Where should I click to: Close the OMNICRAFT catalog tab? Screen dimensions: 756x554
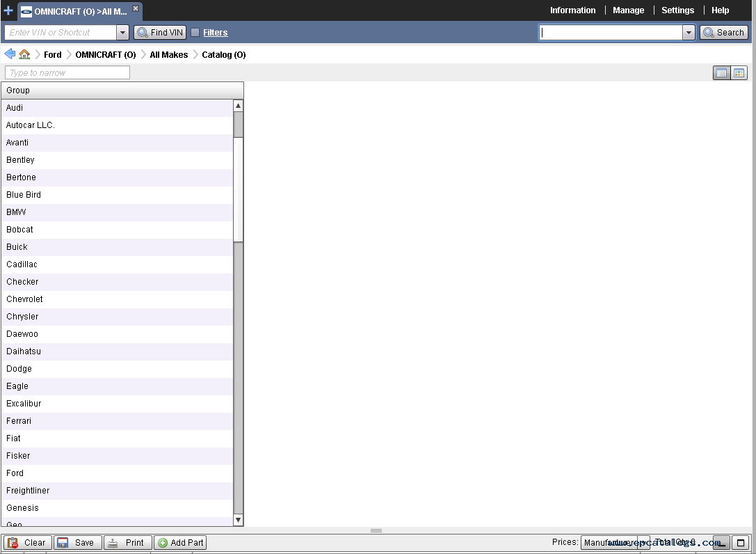(136, 8)
